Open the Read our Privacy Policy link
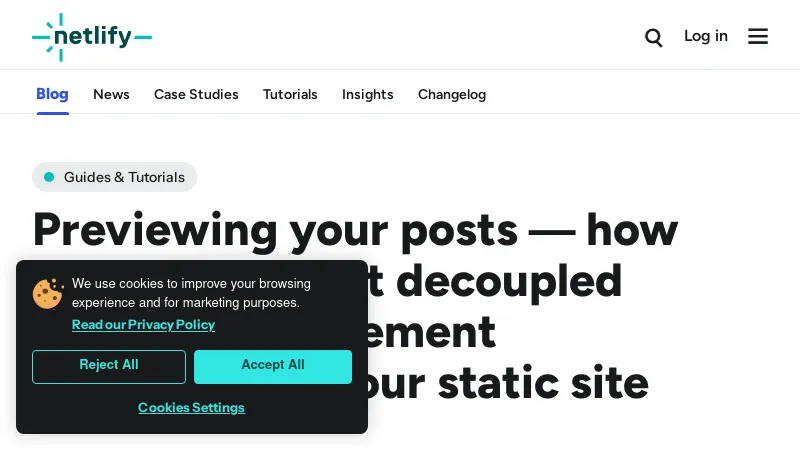This screenshot has width=800, height=450. pyautogui.click(x=143, y=325)
